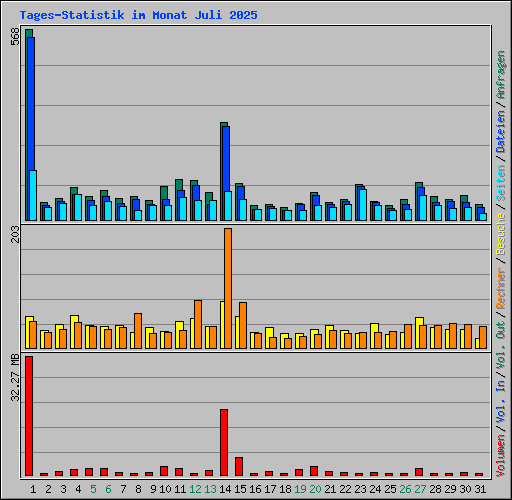
Task: Click day label 16 on x-axis
Action: 255,489
